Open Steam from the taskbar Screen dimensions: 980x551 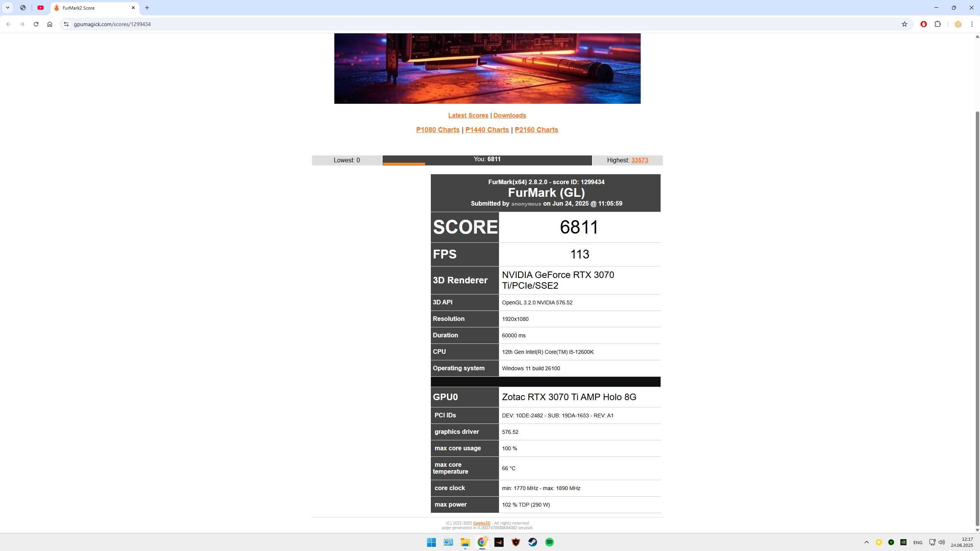coord(532,542)
